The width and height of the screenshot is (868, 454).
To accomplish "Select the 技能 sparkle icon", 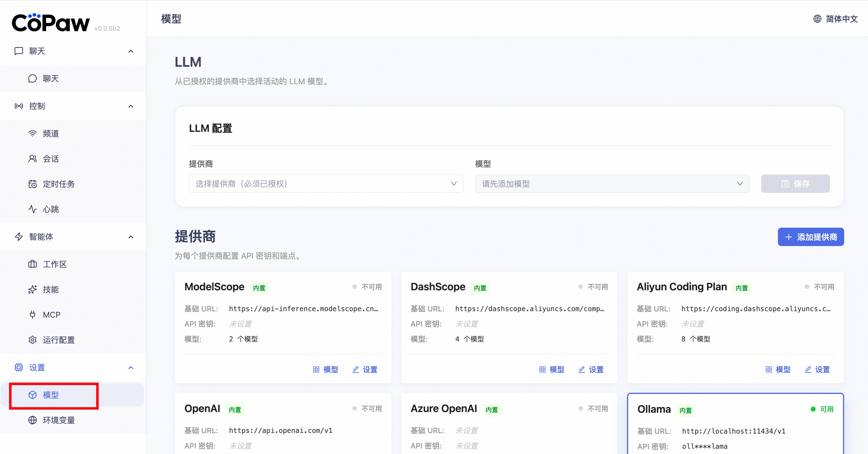I will click(x=32, y=290).
